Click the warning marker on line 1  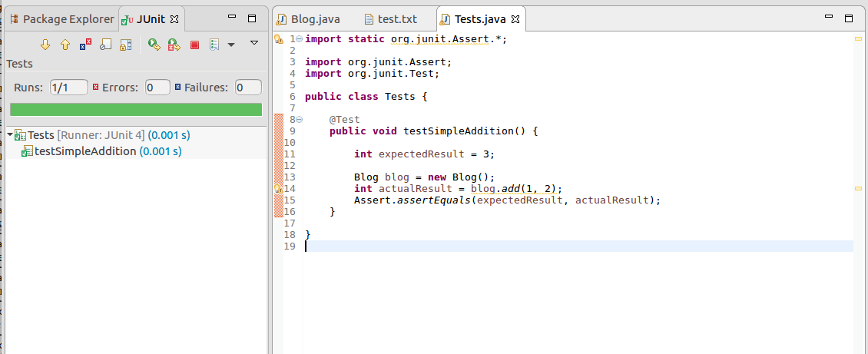[x=279, y=39]
